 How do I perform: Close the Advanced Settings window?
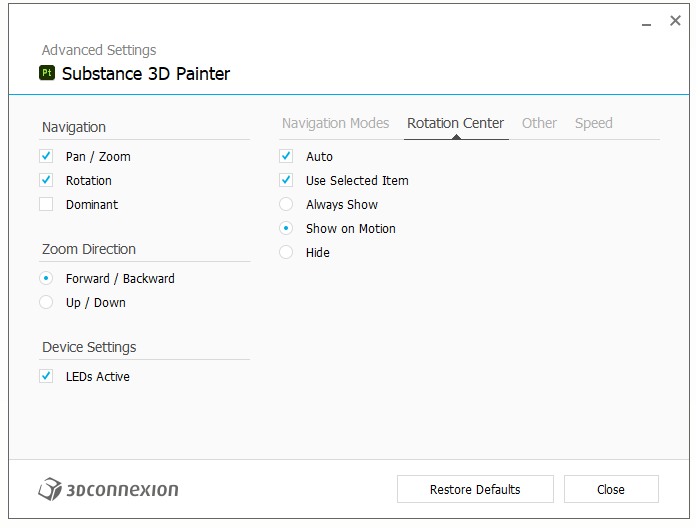coord(675,21)
